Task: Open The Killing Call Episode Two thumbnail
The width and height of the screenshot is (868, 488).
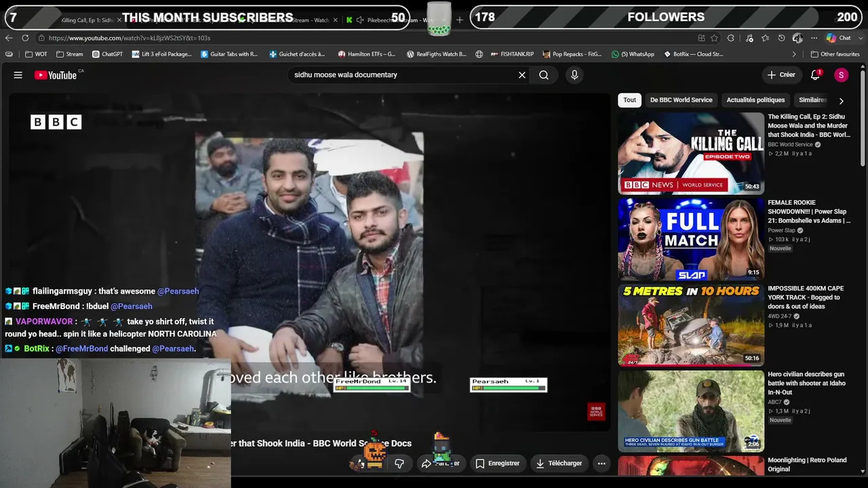Action: [690, 153]
